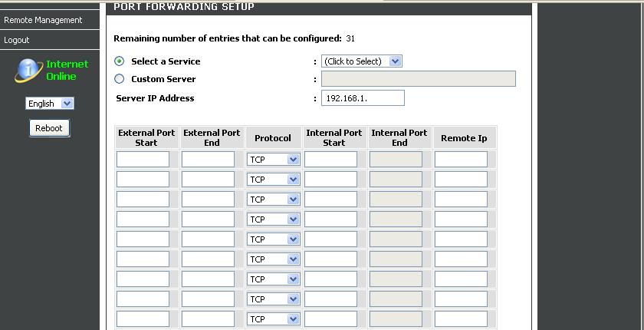The width and height of the screenshot is (644, 330).
Task: Choose the Custom Server radio option
Action: click(x=119, y=79)
